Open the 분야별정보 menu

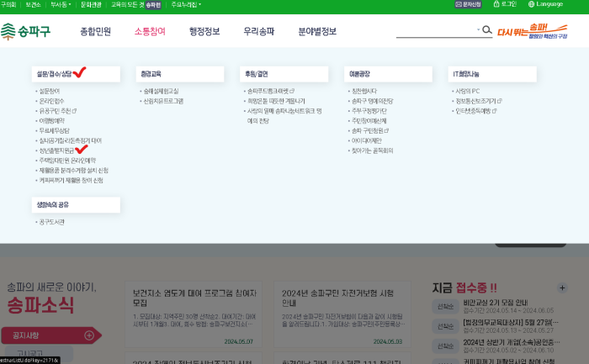pyautogui.click(x=317, y=31)
